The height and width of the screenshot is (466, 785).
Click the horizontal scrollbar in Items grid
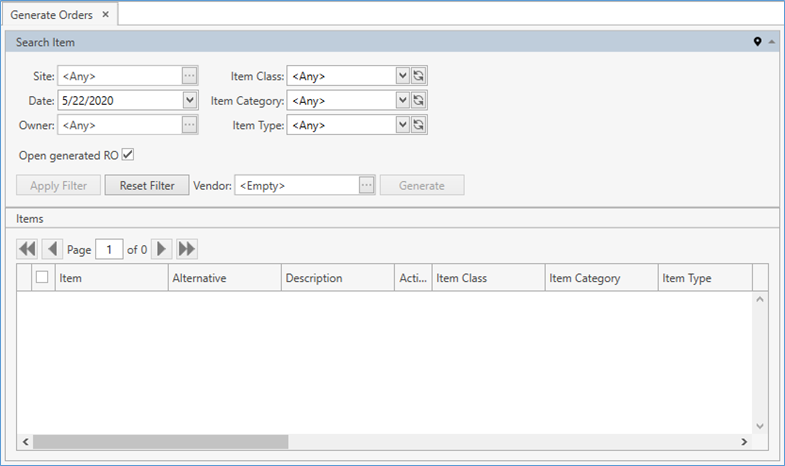click(x=160, y=441)
